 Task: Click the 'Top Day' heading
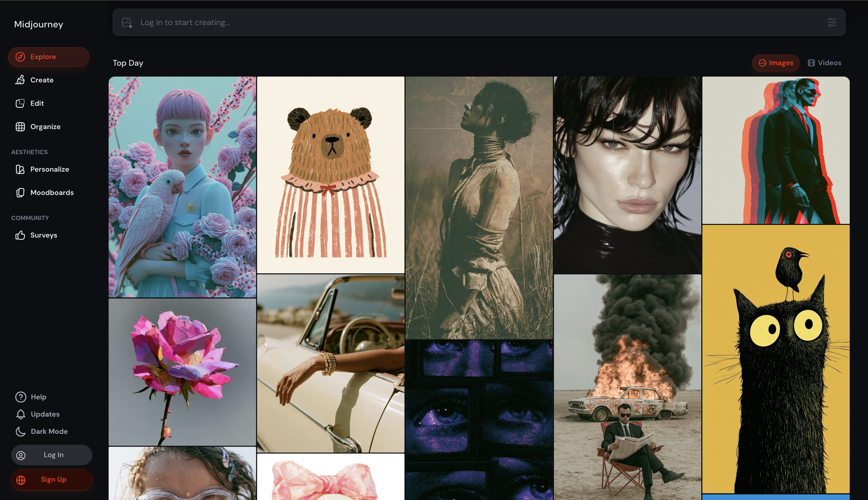pyautogui.click(x=128, y=63)
